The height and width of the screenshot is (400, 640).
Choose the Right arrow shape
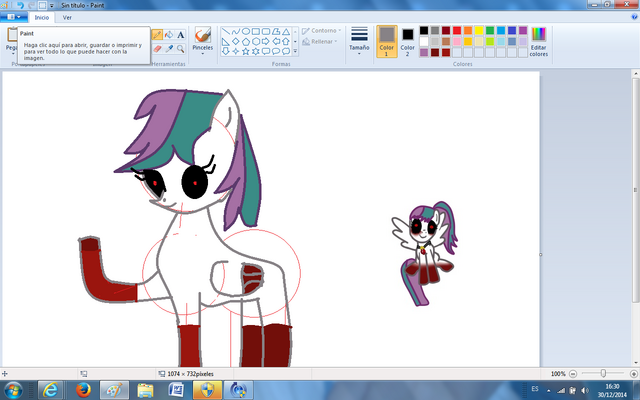pyautogui.click(x=266, y=42)
